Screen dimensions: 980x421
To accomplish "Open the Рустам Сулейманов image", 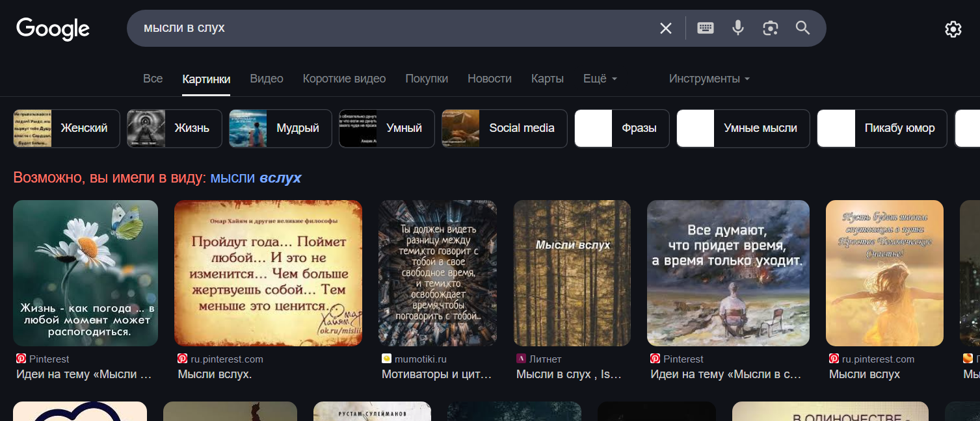I will pyautogui.click(x=372, y=411).
